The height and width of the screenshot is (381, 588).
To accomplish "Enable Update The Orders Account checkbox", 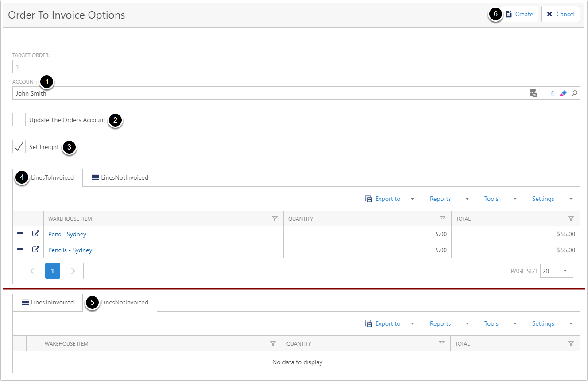I will 19,119.
